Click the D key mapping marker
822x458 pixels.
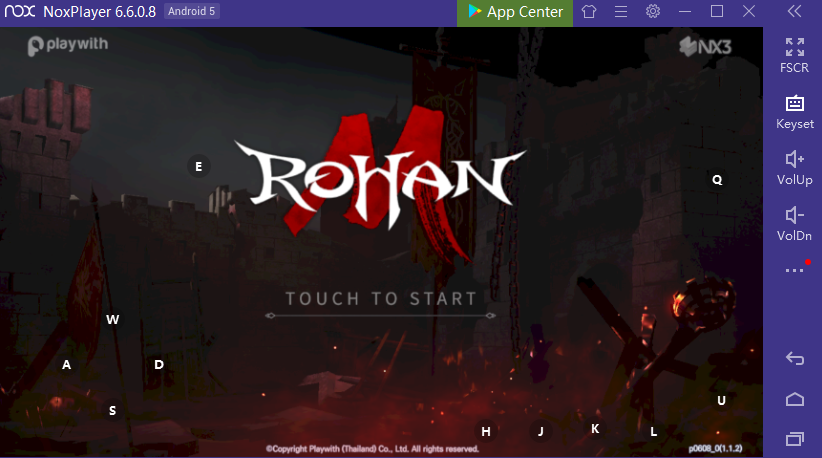pos(159,365)
